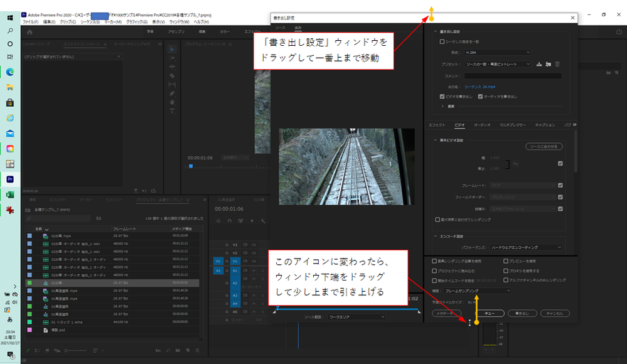Switch Project panel to list view icon
This screenshot has height=364, width=627.
(38, 350)
